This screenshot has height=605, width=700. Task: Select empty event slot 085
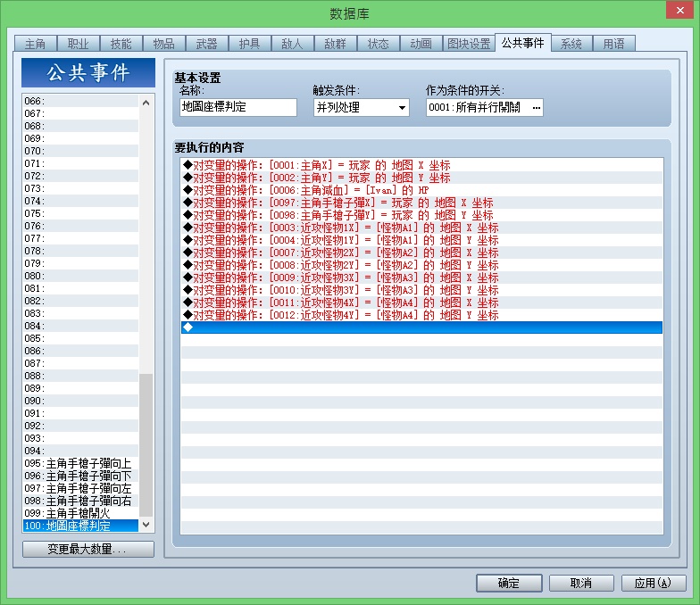pyautogui.click(x=80, y=338)
